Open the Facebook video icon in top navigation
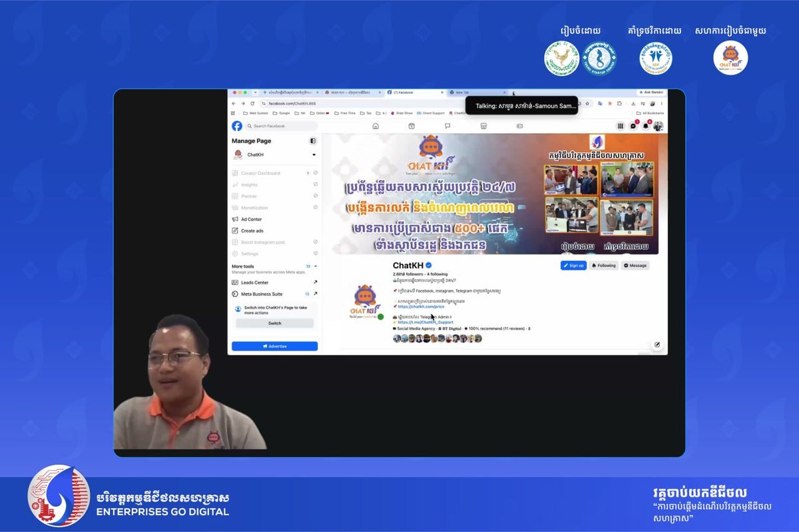799x532 pixels. click(x=411, y=126)
